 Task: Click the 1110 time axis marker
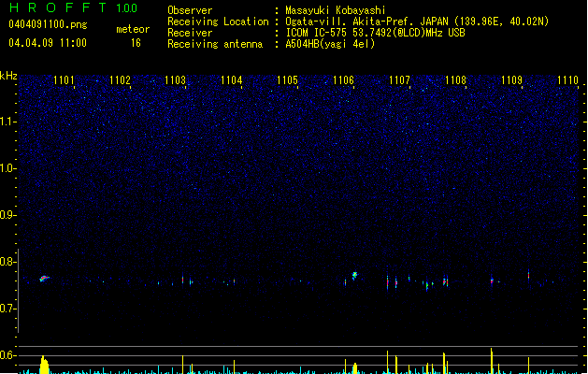pos(567,80)
